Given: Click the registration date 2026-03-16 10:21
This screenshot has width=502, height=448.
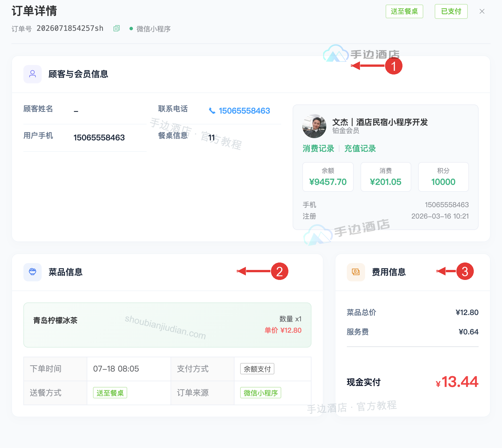Looking at the screenshot, I should (x=440, y=216).
